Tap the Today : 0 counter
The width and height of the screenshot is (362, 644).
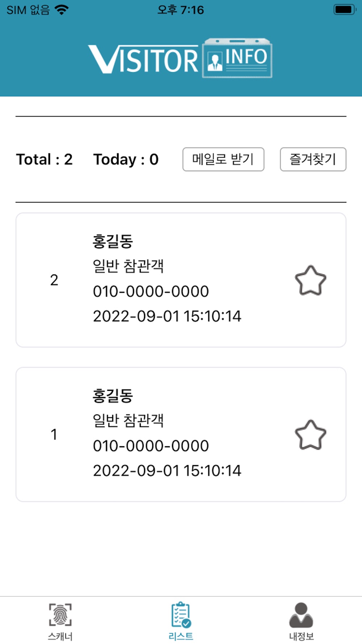(x=126, y=159)
